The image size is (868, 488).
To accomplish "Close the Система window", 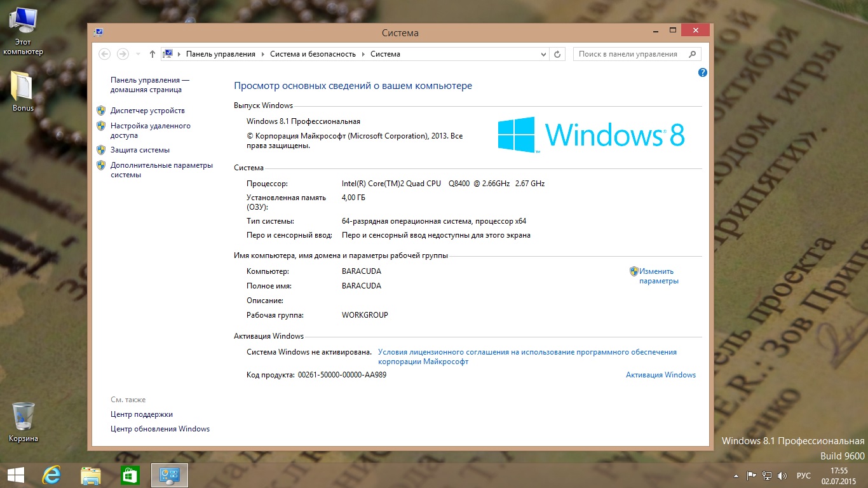I will [696, 30].
